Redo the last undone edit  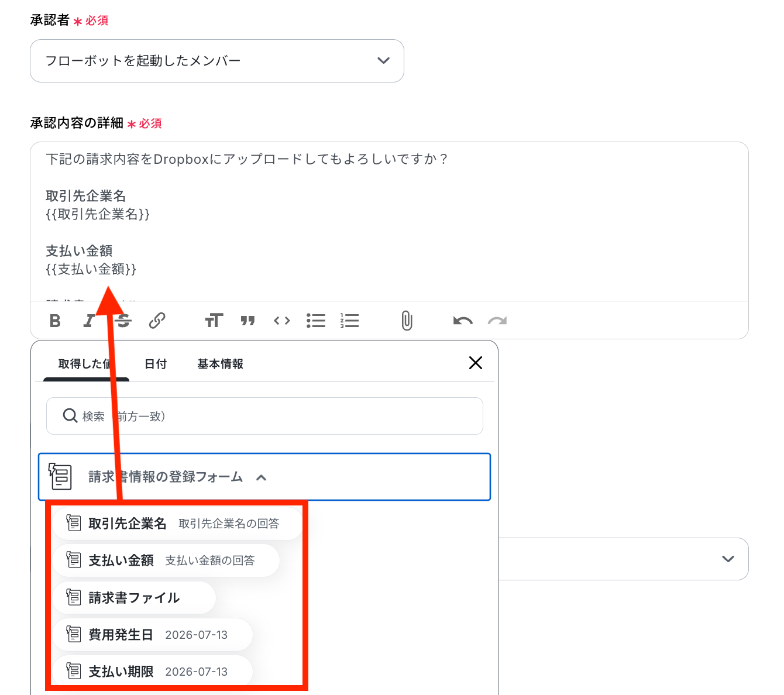pos(497,321)
